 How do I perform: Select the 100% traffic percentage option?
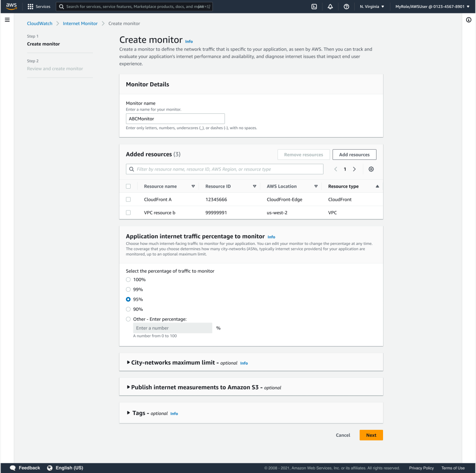tap(128, 279)
